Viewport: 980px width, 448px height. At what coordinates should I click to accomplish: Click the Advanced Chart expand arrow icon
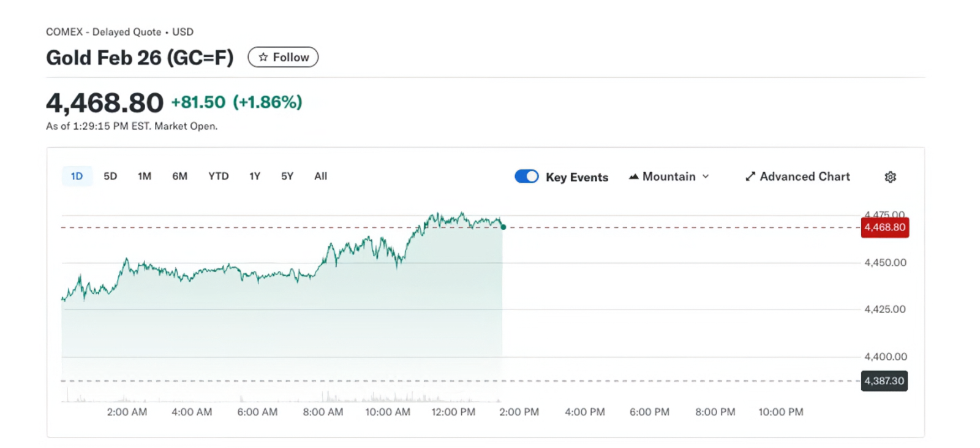pos(750,177)
